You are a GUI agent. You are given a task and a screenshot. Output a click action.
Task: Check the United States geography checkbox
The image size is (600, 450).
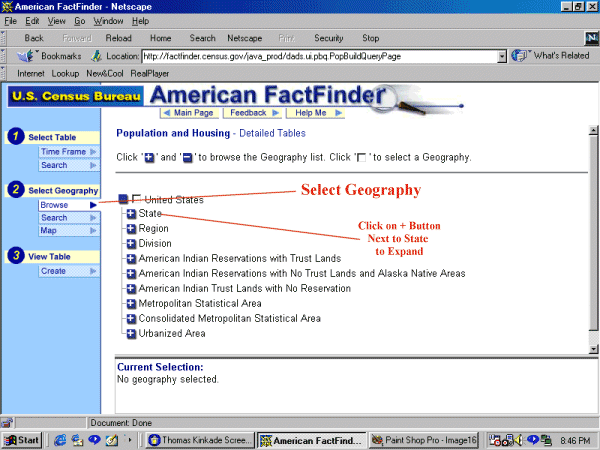click(137, 199)
